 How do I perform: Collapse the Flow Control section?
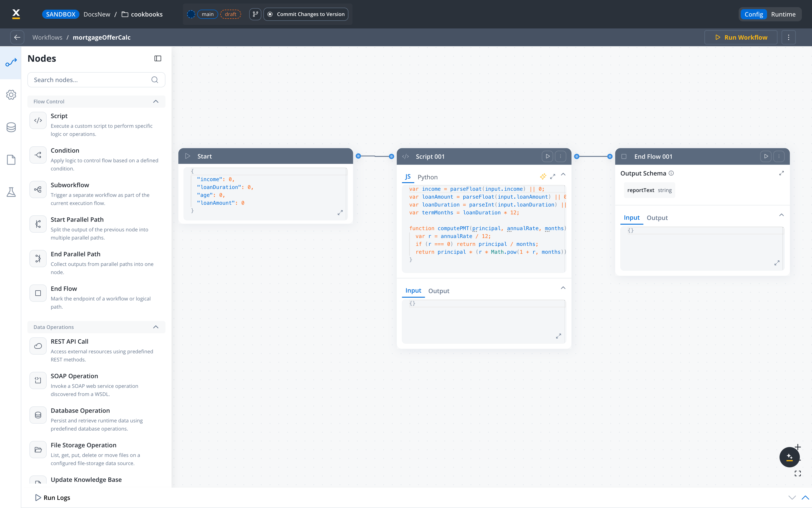click(x=156, y=101)
